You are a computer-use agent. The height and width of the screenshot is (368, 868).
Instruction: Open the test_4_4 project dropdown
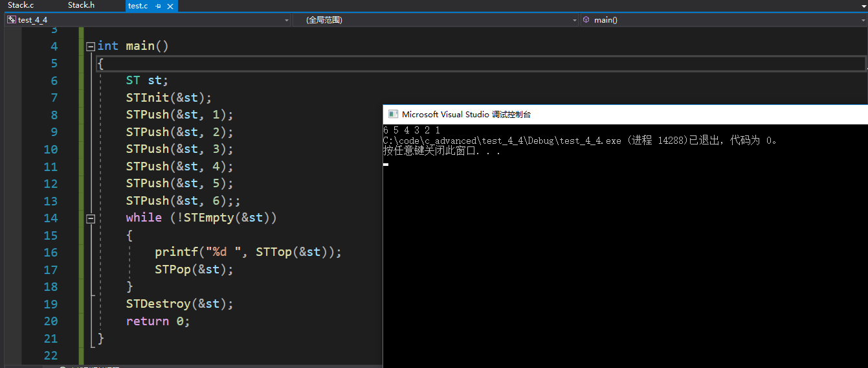click(148, 20)
